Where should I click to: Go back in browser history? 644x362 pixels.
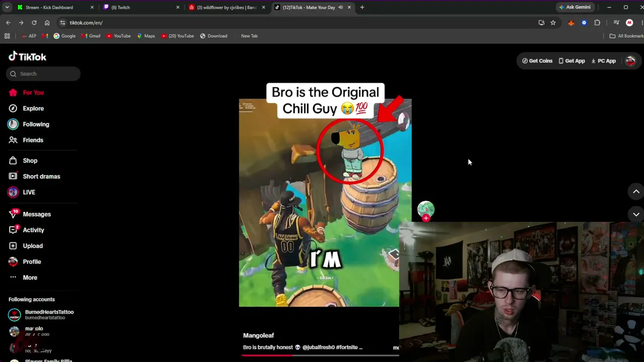click(8, 23)
